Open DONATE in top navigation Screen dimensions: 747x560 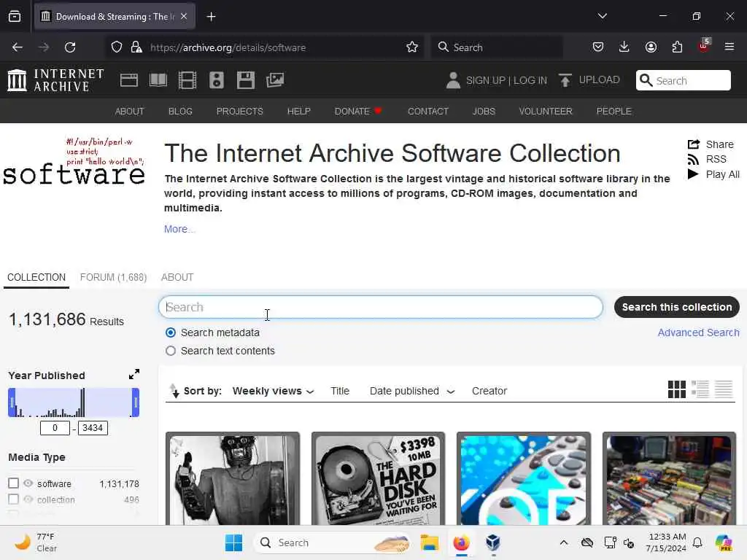pyautogui.click(x=358, y=111)
